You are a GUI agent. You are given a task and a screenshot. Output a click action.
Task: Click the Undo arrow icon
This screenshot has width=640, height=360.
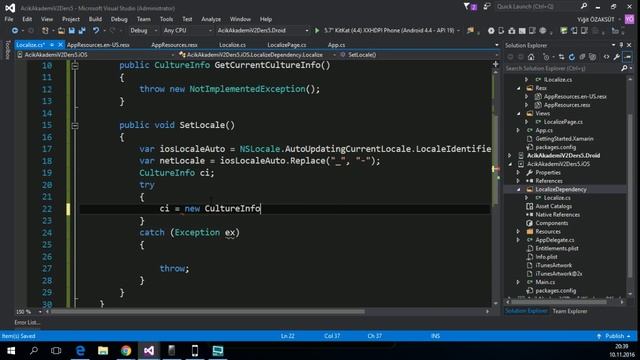click(x=96, y=31)
